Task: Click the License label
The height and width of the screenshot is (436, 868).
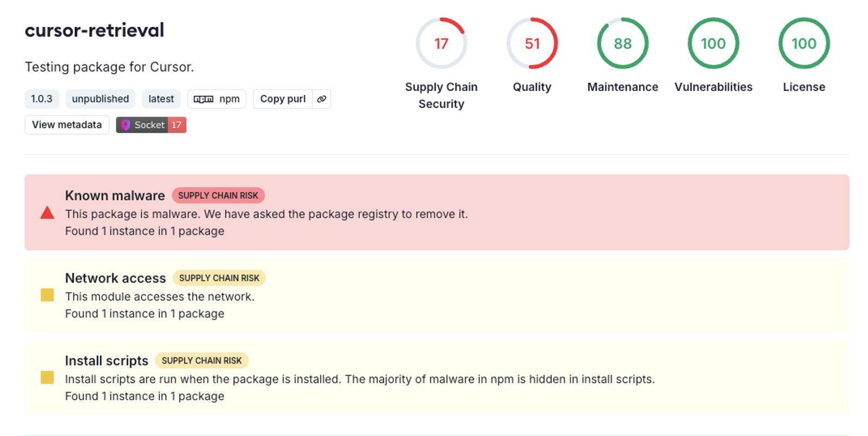Action: [803, 87]
